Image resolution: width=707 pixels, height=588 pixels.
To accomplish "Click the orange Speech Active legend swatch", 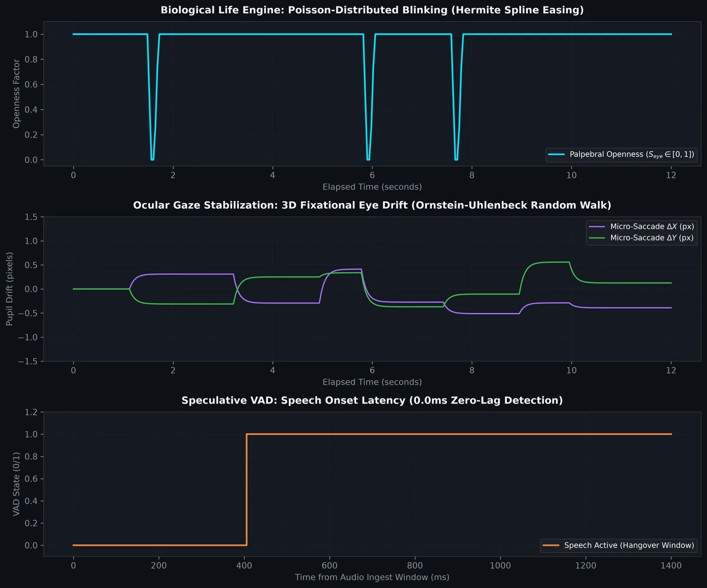I will (551, 546).
